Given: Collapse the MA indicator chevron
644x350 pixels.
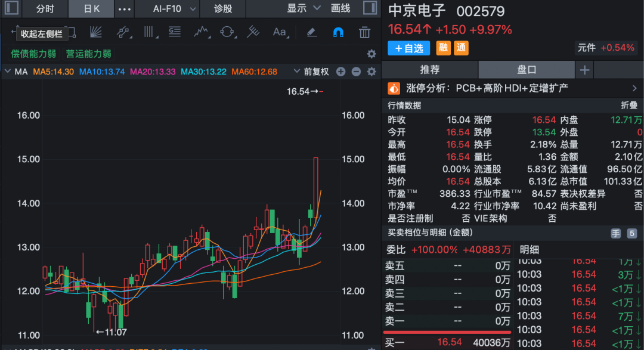Looking at the screenshot, I should tap(7, 72).
